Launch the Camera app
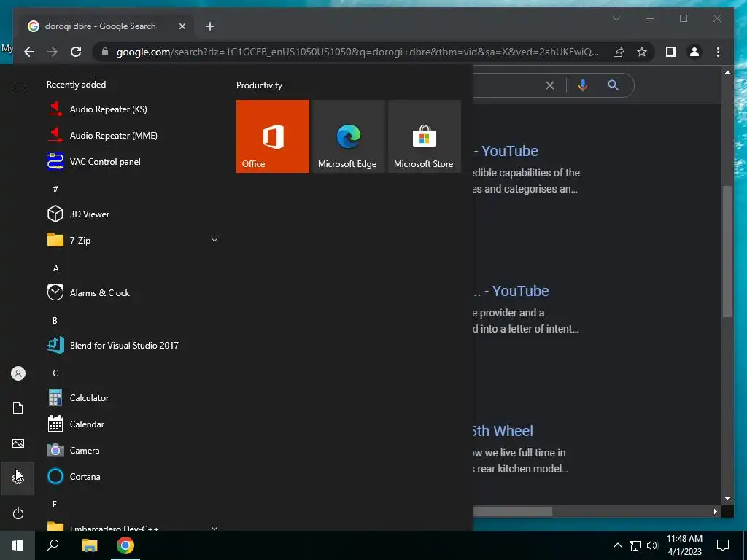 133,450
